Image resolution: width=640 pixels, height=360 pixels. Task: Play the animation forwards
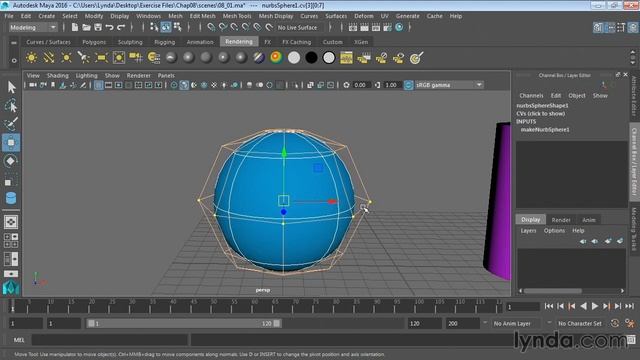(595, 306)
